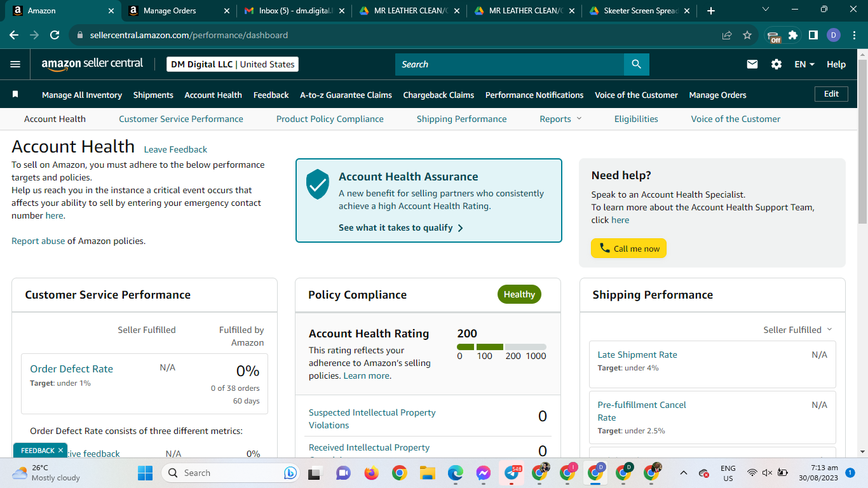
Task: Show hidden system tray icons
Action: [684, 473]
